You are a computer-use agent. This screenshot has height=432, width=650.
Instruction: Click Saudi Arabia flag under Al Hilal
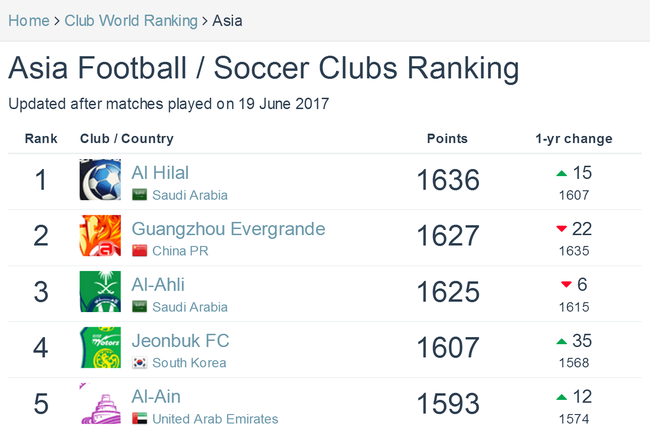pyautogui.click(x=140, y=195)
